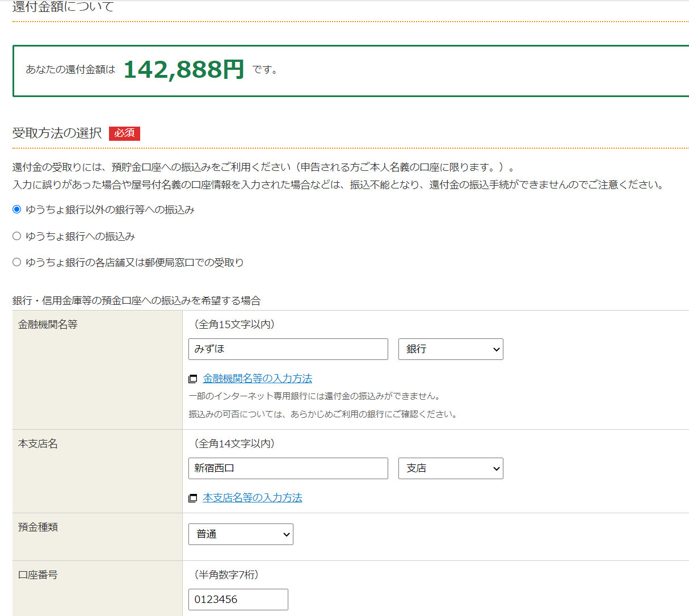Screen dimensions: 689x616
Task: Open the 金融機関名等の入力方法 help link
Action: [257, 379]
